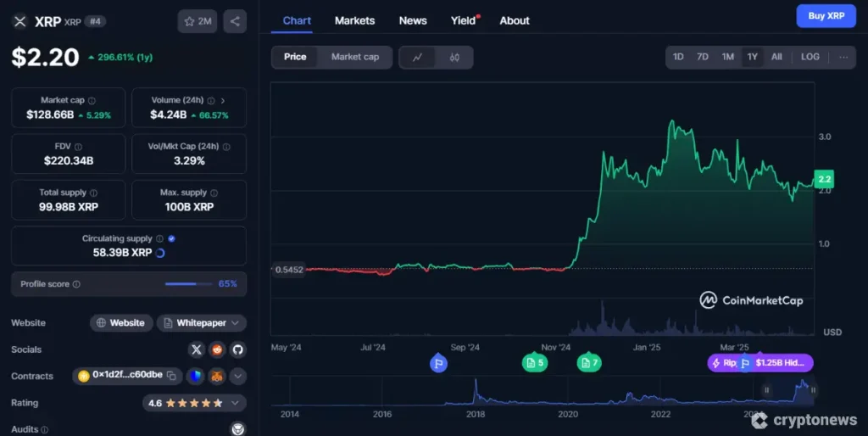Click the Profile score progress bar

coord(189,284)
